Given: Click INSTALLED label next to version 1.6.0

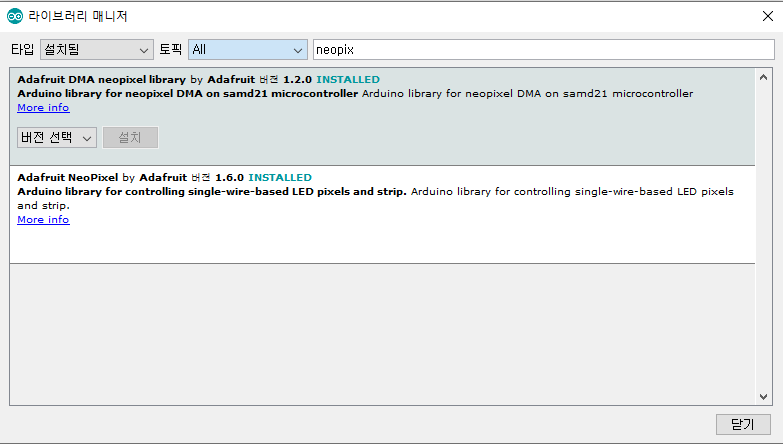Looking at the screenshot, I should tap(280, 177).
